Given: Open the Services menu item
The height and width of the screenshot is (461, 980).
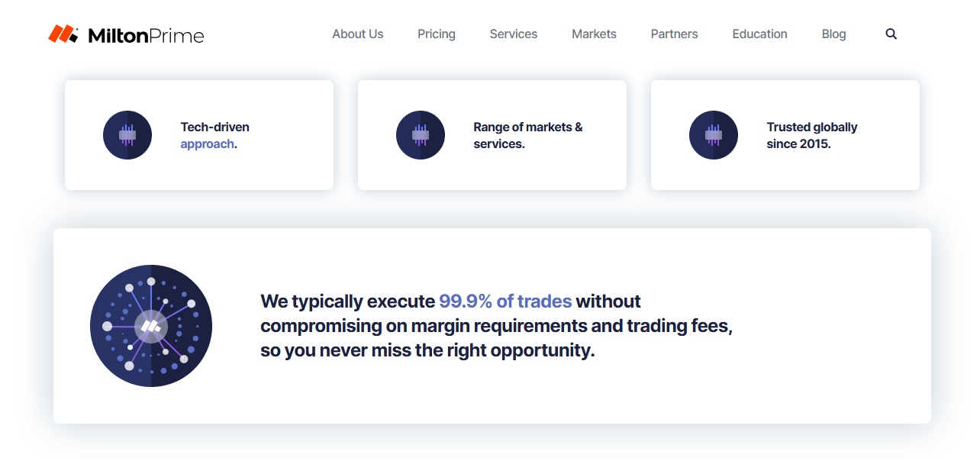Looking at the screenshot, I should pyautogui.click(x=514, y=34).
